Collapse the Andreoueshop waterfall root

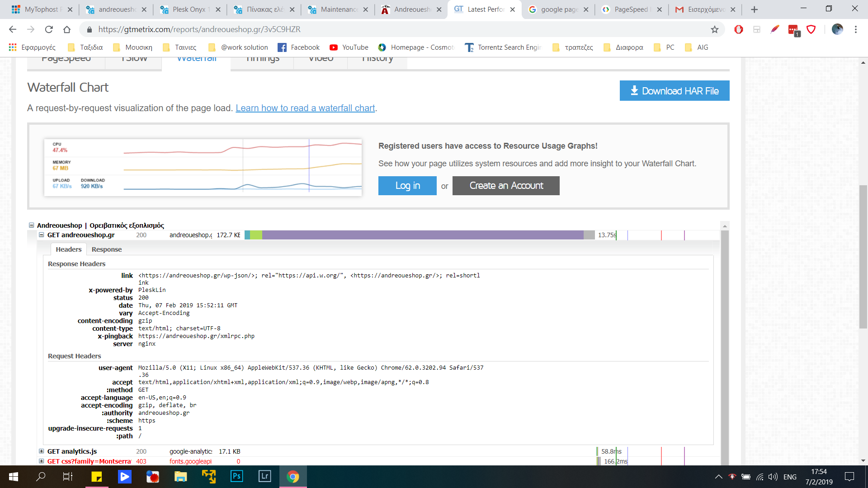pyautogui.click(x=31, y=225)
